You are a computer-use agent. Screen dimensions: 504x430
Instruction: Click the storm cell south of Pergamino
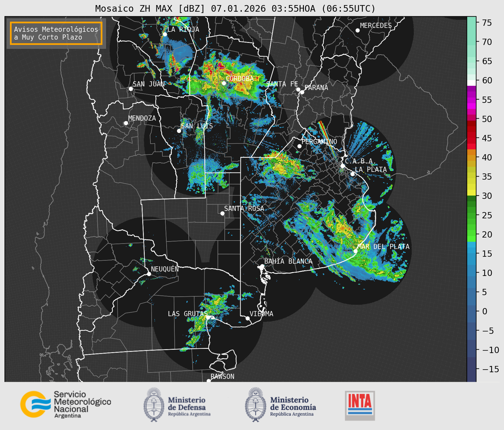[x=282, y=166]
